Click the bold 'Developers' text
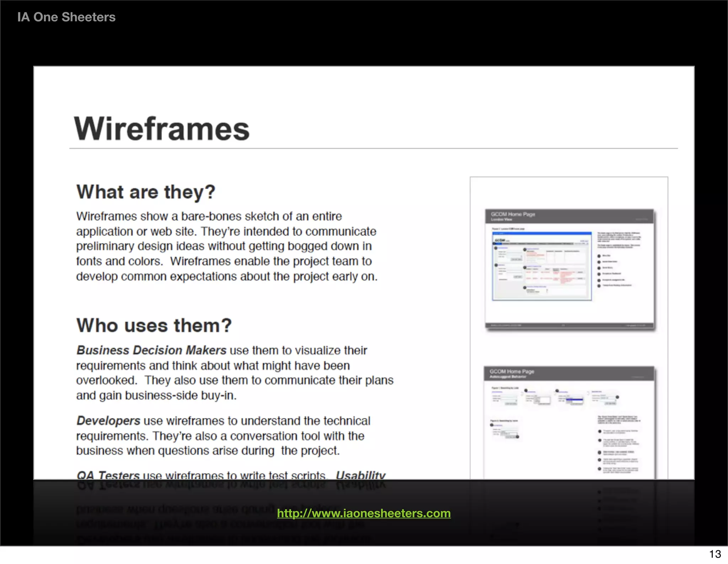728x564 pixels. tap(108, 421)
